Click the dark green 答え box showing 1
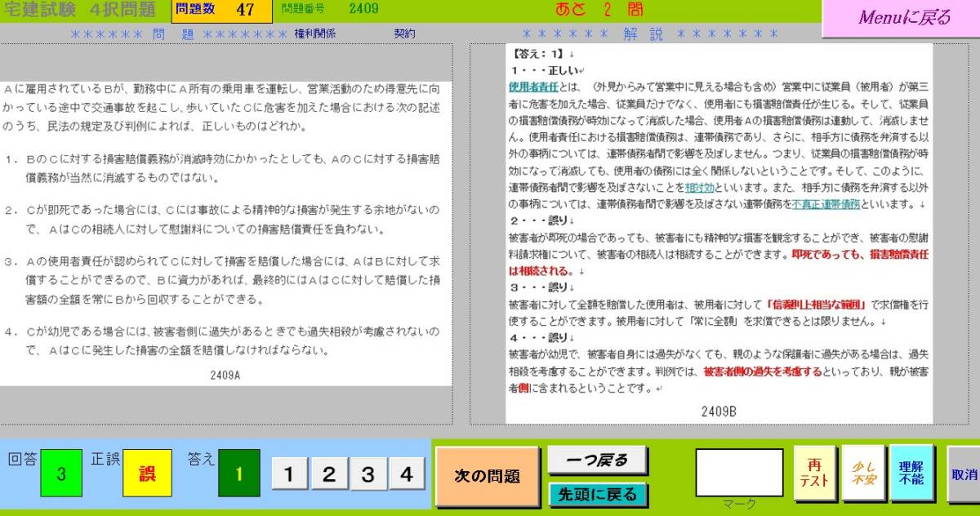 pyautogui.click(x=238, y=473)
